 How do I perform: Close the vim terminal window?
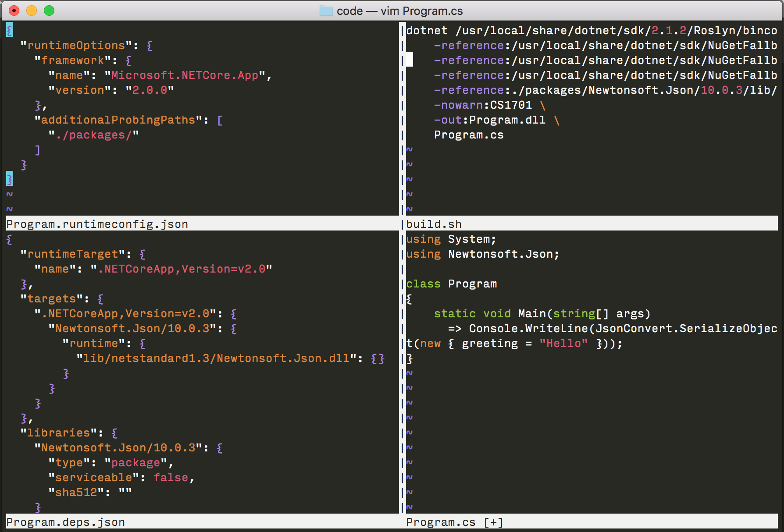tap(14, 11)
